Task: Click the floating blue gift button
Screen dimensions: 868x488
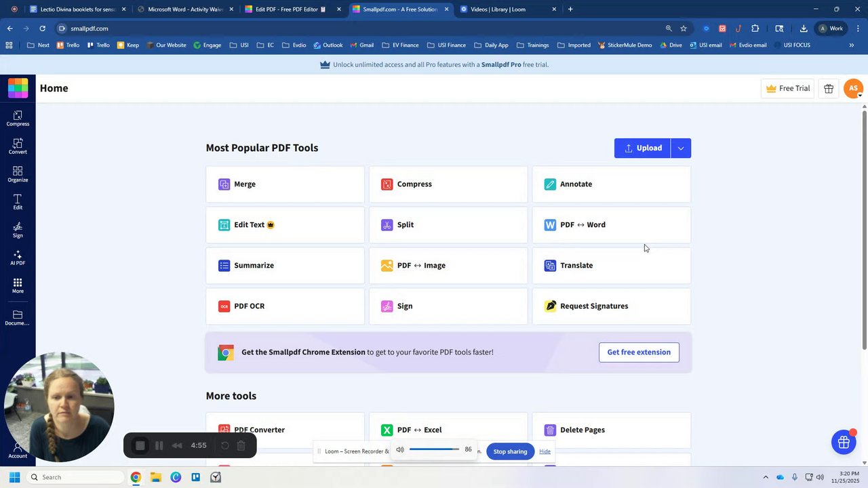Action: pos(844,443)
